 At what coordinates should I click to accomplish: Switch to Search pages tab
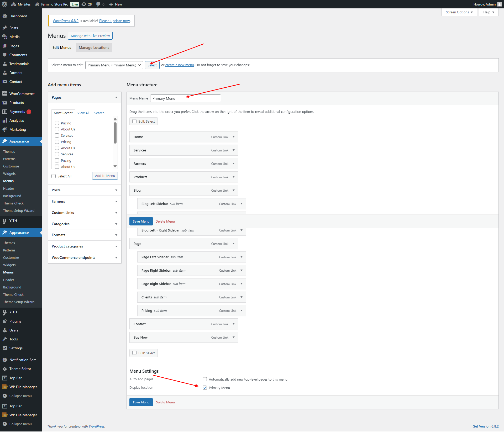(x=99, y=113)
